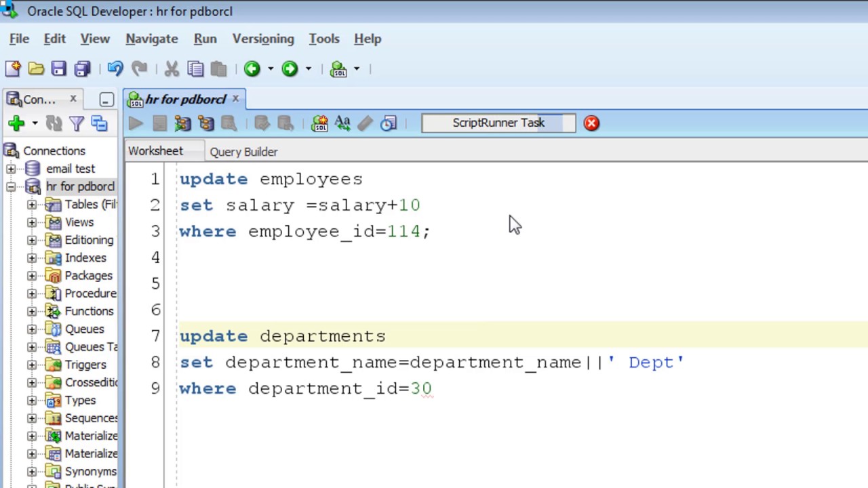868x488 pixels.
Task: Select the Types item in the tree
Action: (x=80, y=401)
